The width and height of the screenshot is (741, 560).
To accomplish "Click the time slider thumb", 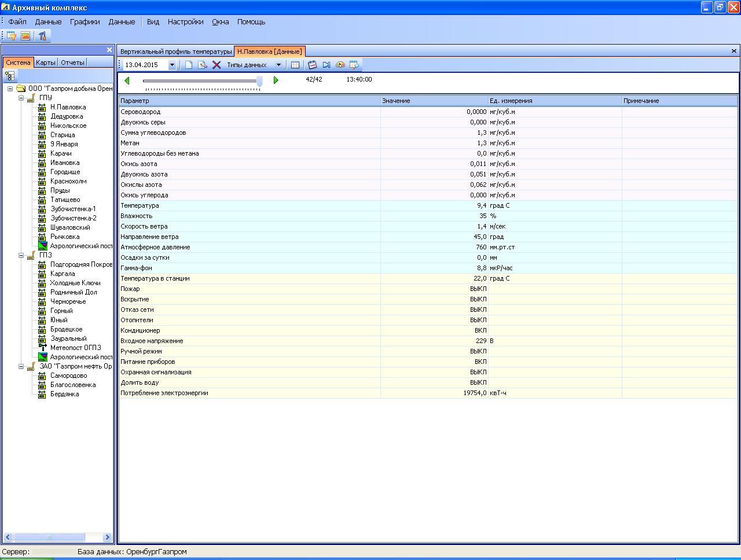I will pyautogui.click(x=259, y=82).
